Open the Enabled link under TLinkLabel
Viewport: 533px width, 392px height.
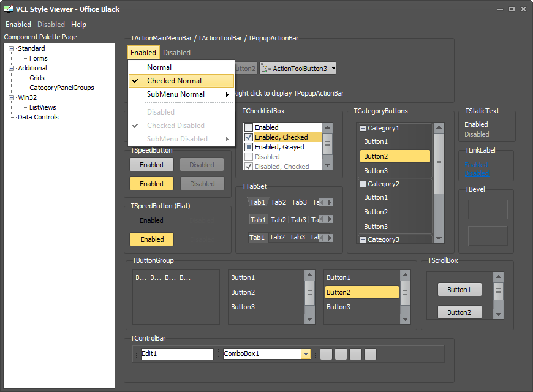pyautogui.click(x=476, y=165)
